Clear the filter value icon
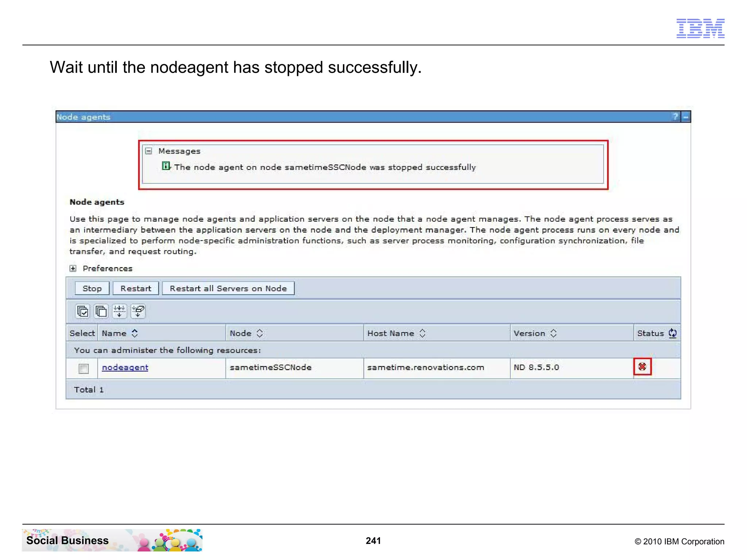 point(138,311)
